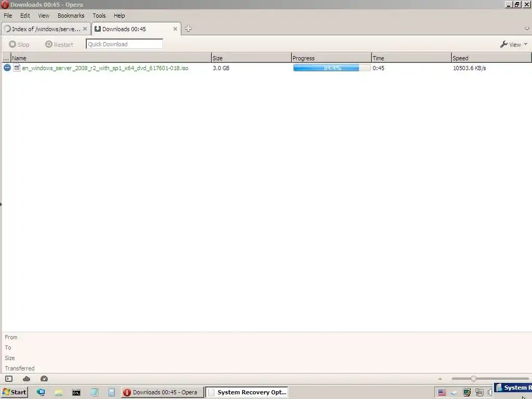The width and height of the screenshot is (532, 399).
Task: Open the View menu in menu bar
Action: [44, 16]
